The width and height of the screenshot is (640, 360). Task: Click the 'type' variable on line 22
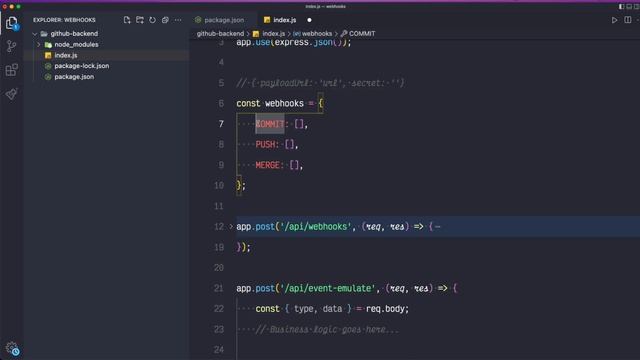click(304, 309)
